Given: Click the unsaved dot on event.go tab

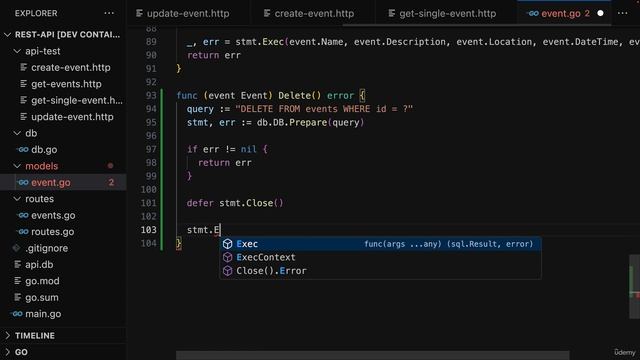Looking at the screenshot, I should (600, 13).
